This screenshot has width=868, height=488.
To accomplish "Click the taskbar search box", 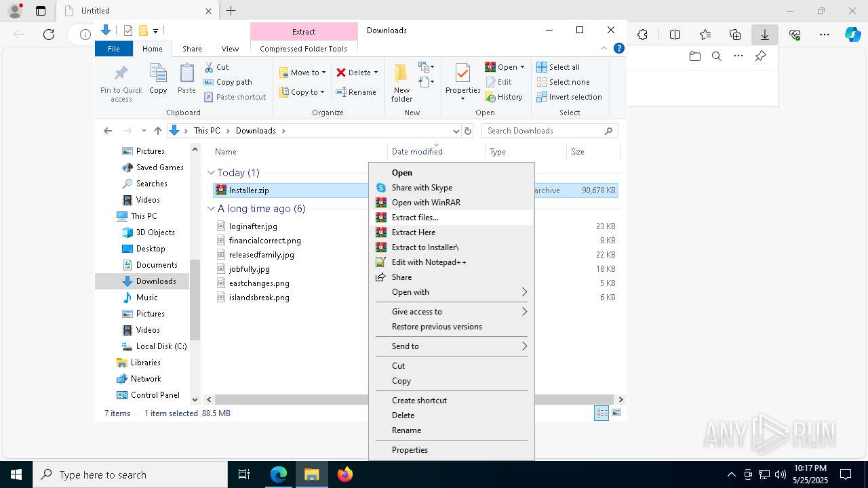I will click(130, 474).
